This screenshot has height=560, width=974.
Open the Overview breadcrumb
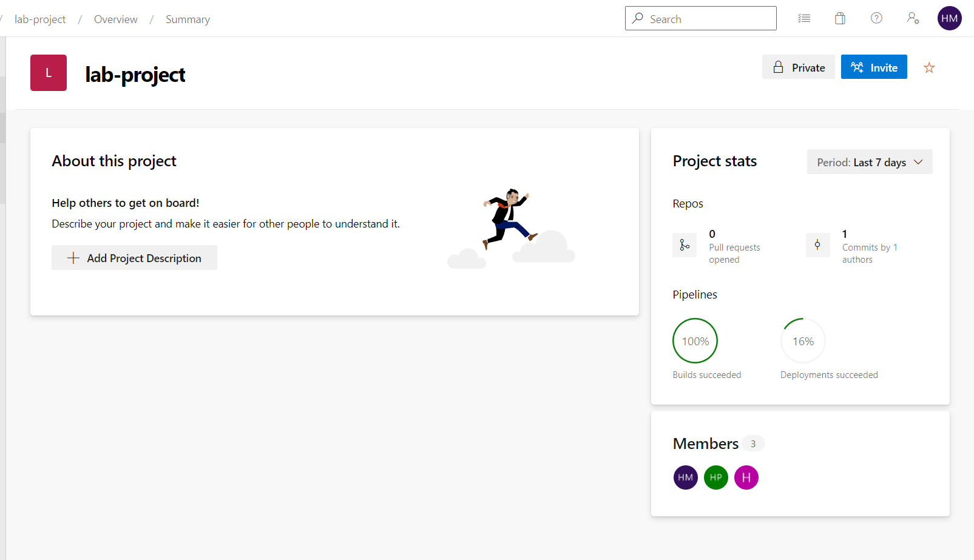click(116, 19)
